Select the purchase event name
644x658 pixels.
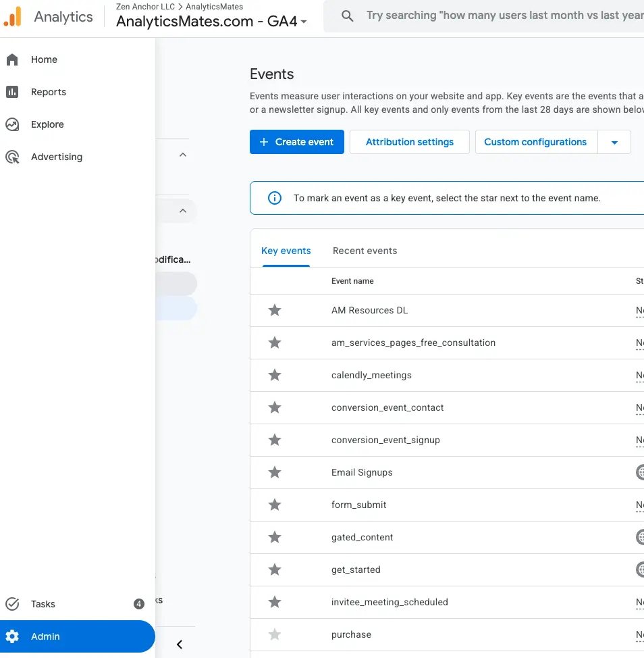(351, 634)
